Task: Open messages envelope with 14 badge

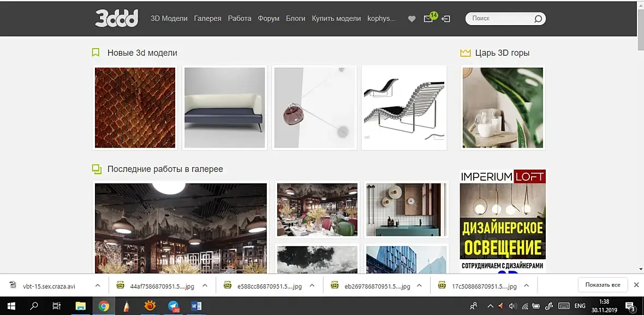Action: 430,18
